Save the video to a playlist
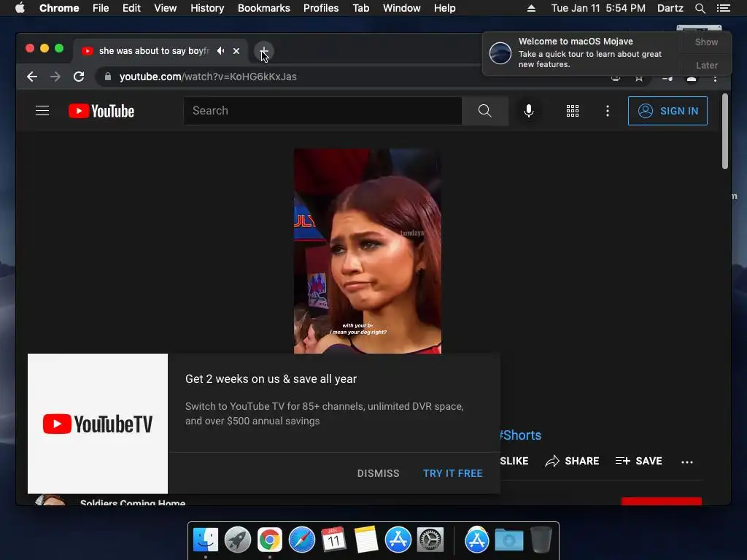The height and width of the screenshot is (560, 747). 638,461
